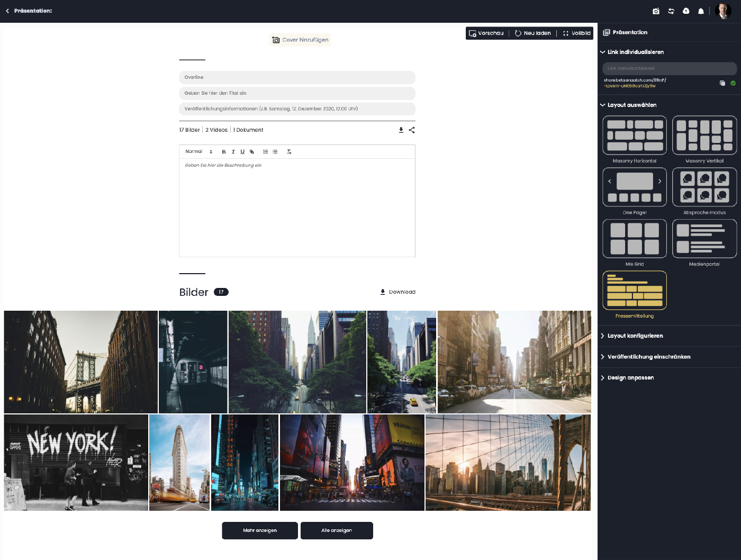This screenshot has height=560, width=741.
Task: Clear text formatting in the editor
Action: coord(289,152)
